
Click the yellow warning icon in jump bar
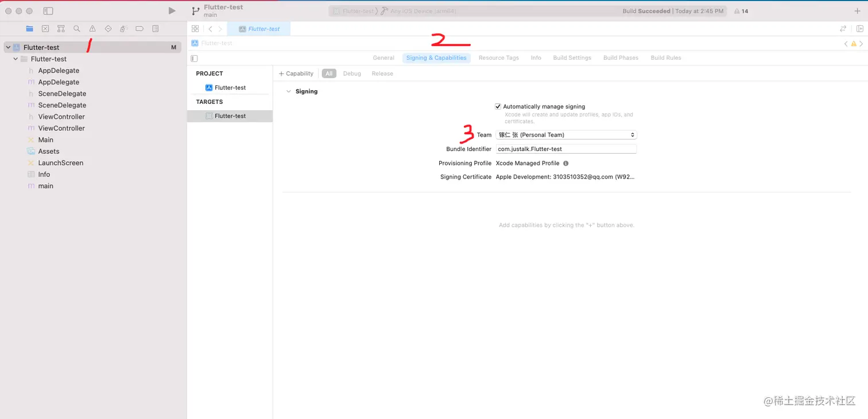854,44
